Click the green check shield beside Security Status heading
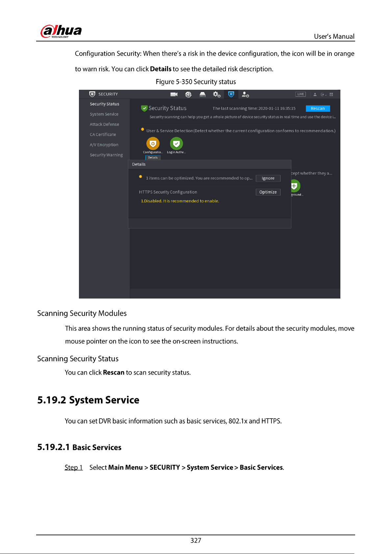This screenshot has height=554, width=392. click(x=144, y=108)
